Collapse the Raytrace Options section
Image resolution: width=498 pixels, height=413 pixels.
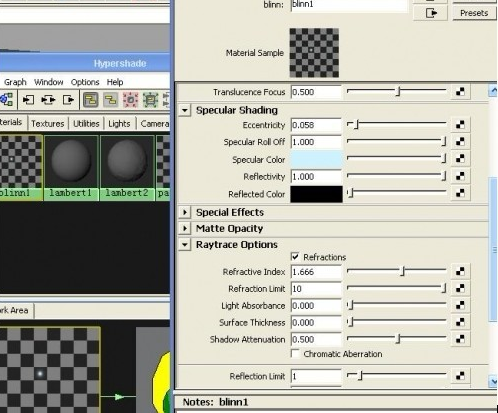[x=185, y=245]
